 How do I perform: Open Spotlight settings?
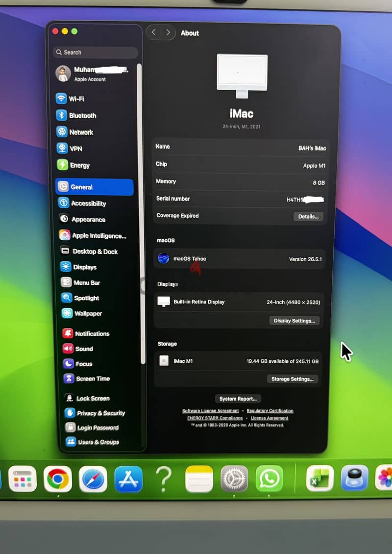click(80, 298)
